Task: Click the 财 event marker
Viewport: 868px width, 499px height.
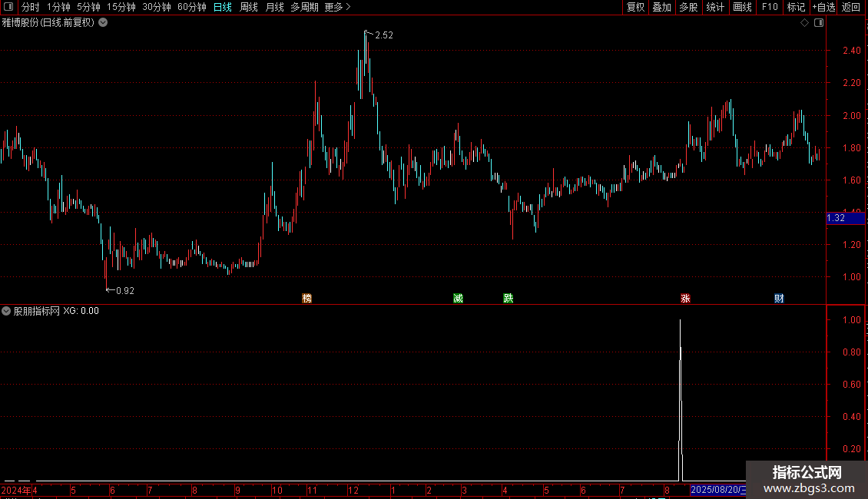Action: tap(779, 298)
